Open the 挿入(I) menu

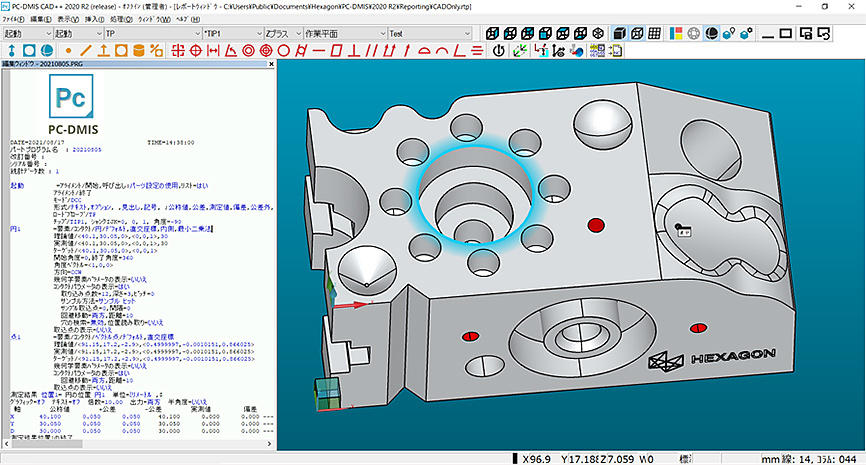(x=94, y=19)
